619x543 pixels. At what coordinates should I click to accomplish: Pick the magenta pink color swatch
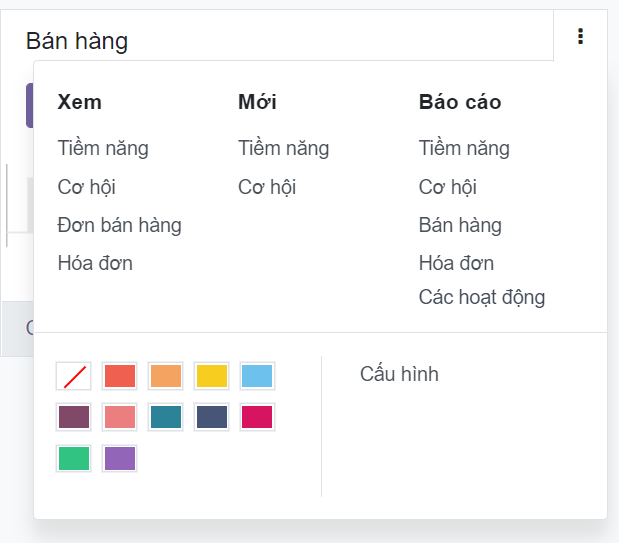257,417
